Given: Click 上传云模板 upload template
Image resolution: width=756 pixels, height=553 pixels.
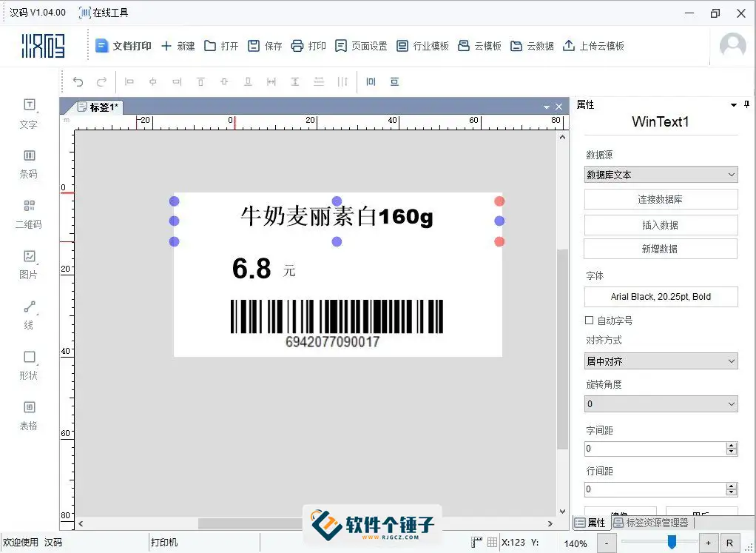Looking at the screenshot, I should [x=593, y=46].
